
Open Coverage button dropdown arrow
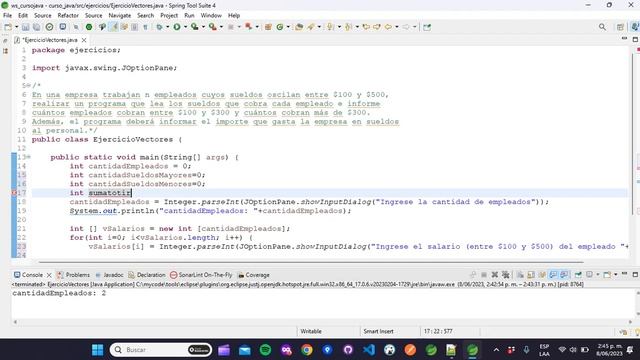tap(203, 27)
